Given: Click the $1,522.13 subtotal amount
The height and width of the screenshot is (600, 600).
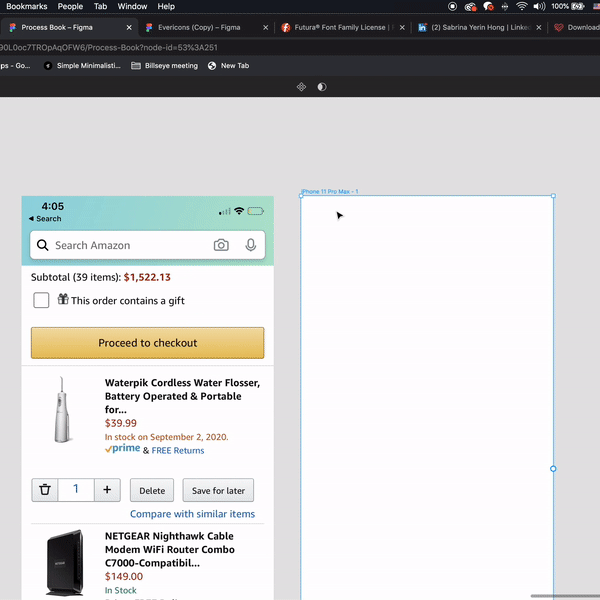Looking at the screenshot, I should 147,277.
